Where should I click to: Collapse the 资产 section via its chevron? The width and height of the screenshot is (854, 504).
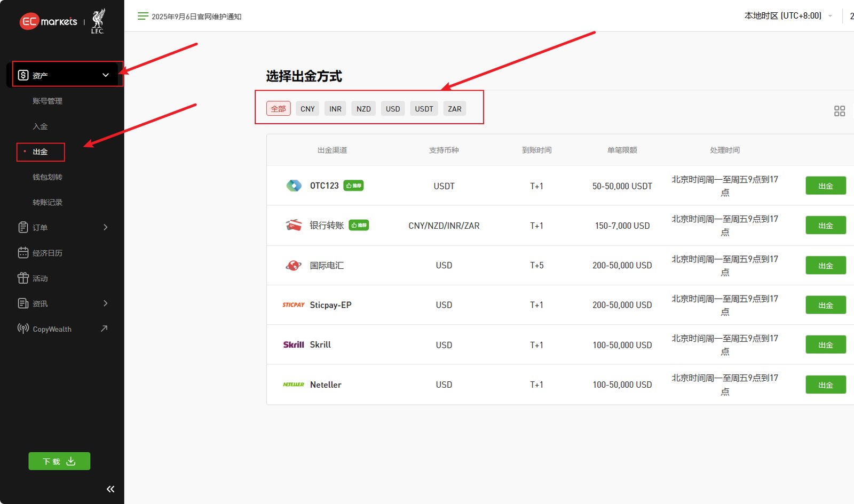tap(105, 75)
